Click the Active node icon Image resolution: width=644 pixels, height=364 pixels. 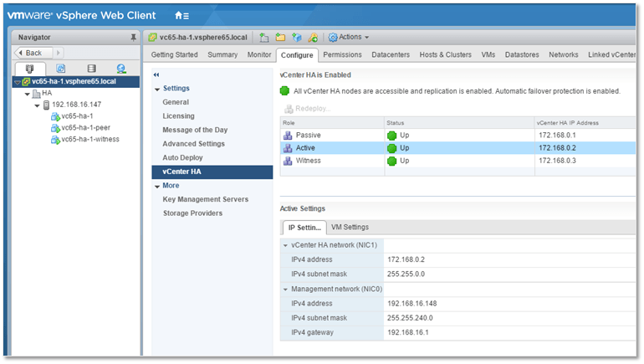(288, 148)
